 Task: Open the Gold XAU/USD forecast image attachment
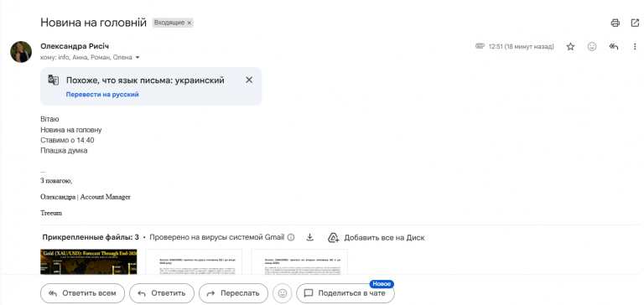coord(89,261)
